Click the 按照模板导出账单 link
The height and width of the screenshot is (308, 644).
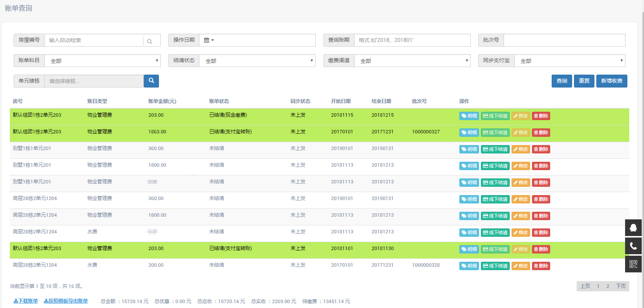(x=66, y=301)
